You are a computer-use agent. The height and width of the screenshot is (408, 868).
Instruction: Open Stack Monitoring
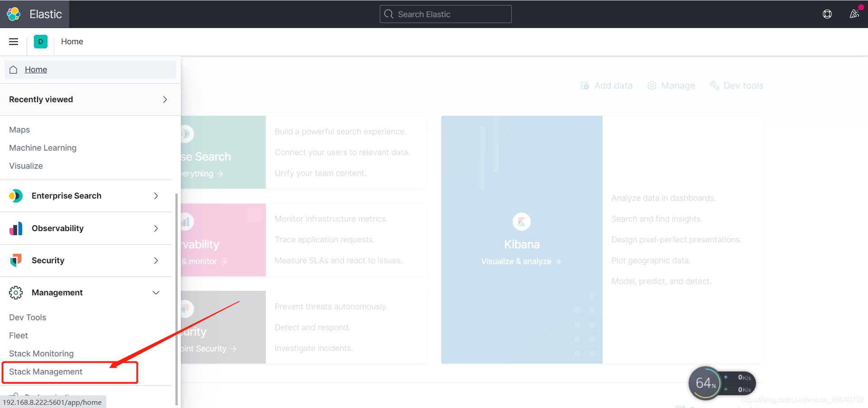pyautogui.click(x=41, y=354)
